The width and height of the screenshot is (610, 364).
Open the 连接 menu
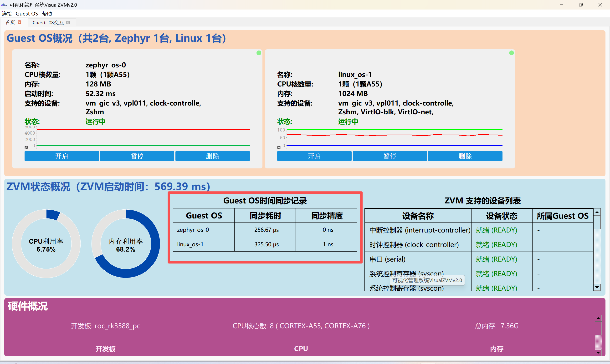coord(7,14)
